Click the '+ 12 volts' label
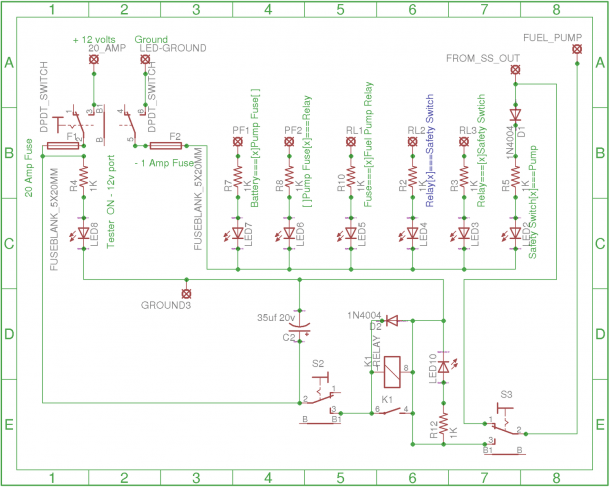 [x=94, y=40]
